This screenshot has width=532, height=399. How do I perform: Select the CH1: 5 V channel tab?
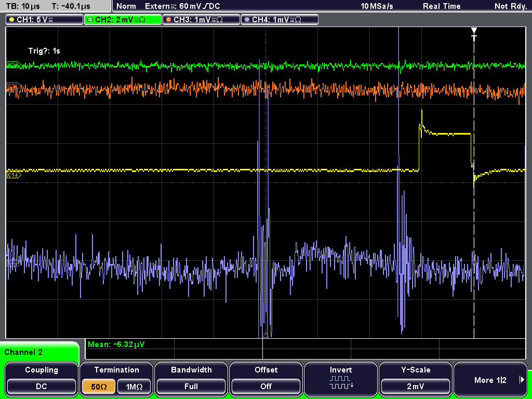pos(45,20)
